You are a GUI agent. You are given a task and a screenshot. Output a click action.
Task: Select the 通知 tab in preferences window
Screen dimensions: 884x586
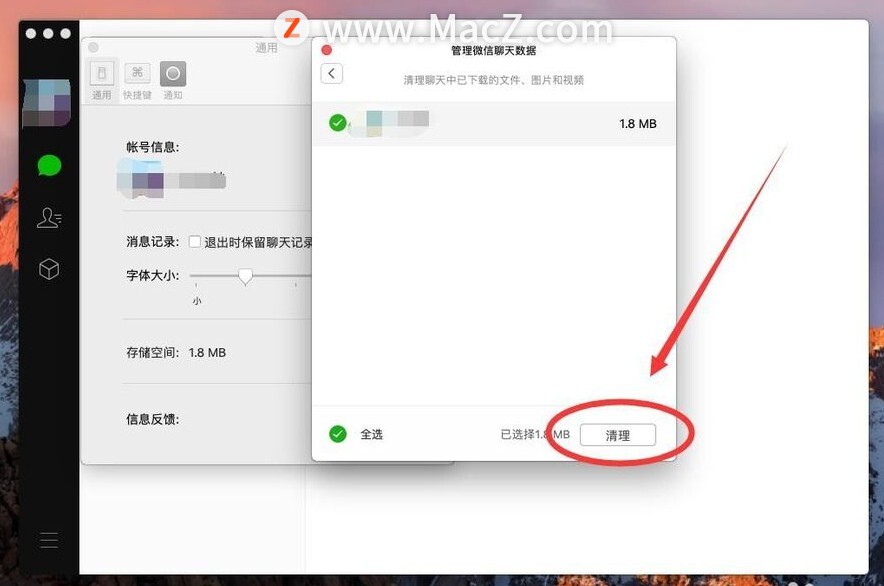pyautogui.click(x=173, y=80)
